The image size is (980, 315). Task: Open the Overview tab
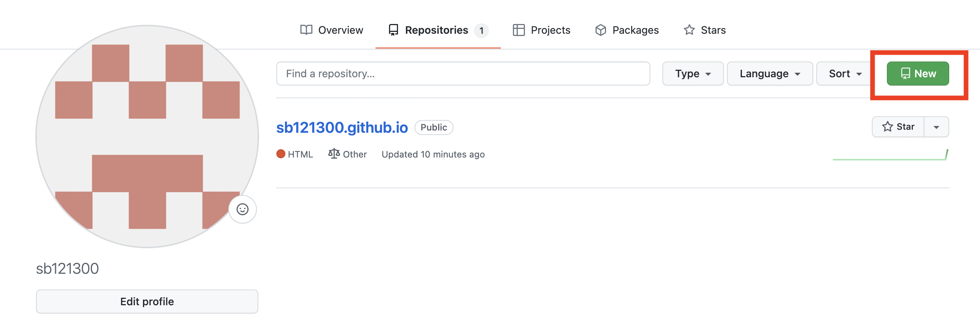click(331, 30)
